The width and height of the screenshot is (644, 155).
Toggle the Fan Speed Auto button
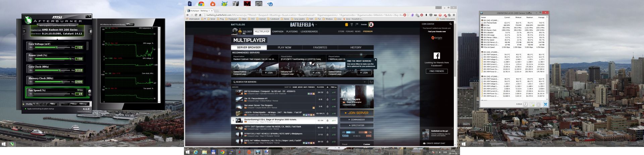[80, 90]
